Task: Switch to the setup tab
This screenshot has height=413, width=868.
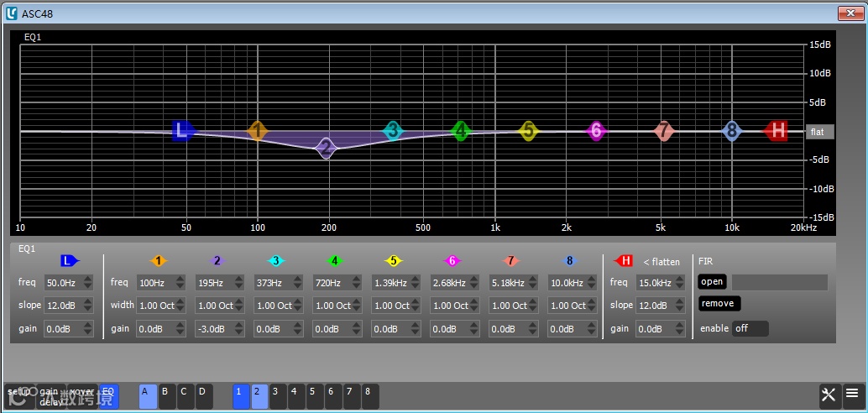Action: coord(19,396)
